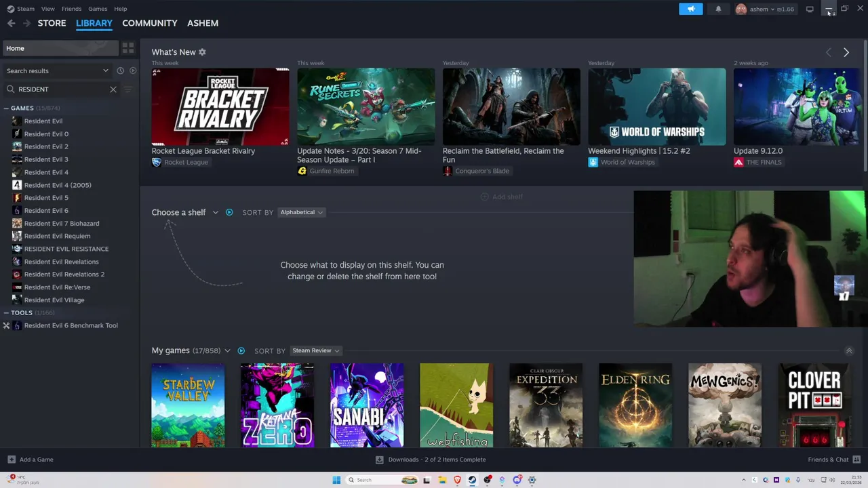Open the ASHEM profile tab

tap(203, 23)
